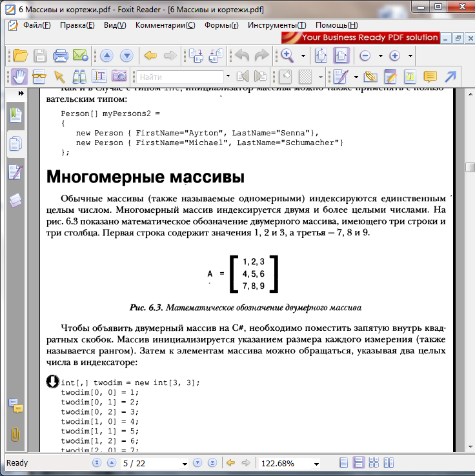Image resolution: width=475 pixels, height=476 pixels.
Task: Click in the Найти search field
Action: [180, 77]
